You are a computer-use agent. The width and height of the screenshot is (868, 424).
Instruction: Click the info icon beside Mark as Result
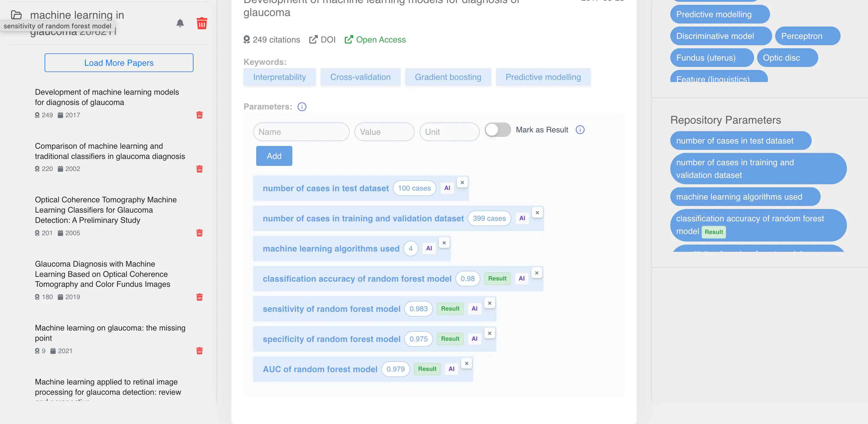pos(580,130)
